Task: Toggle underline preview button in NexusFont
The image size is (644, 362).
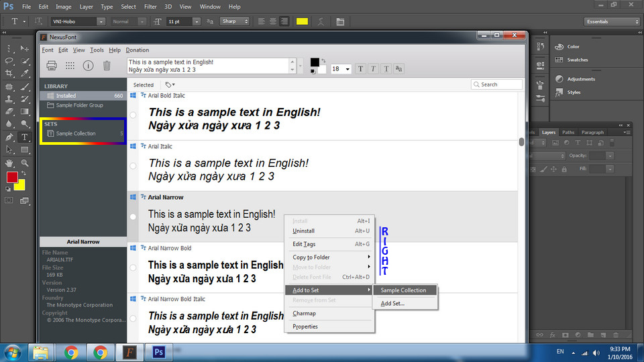Action: pyautogui.click(x=386, y=68)
